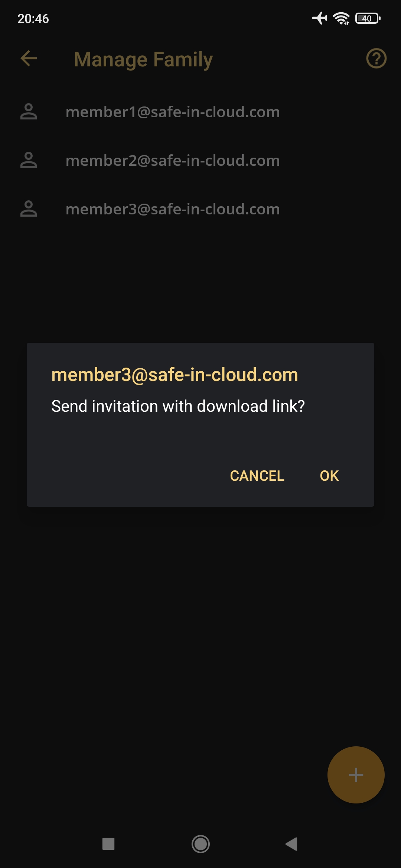Tap the person icon next to member1
The height and width of the screenshot is (868, 401).
click(29, 112)
